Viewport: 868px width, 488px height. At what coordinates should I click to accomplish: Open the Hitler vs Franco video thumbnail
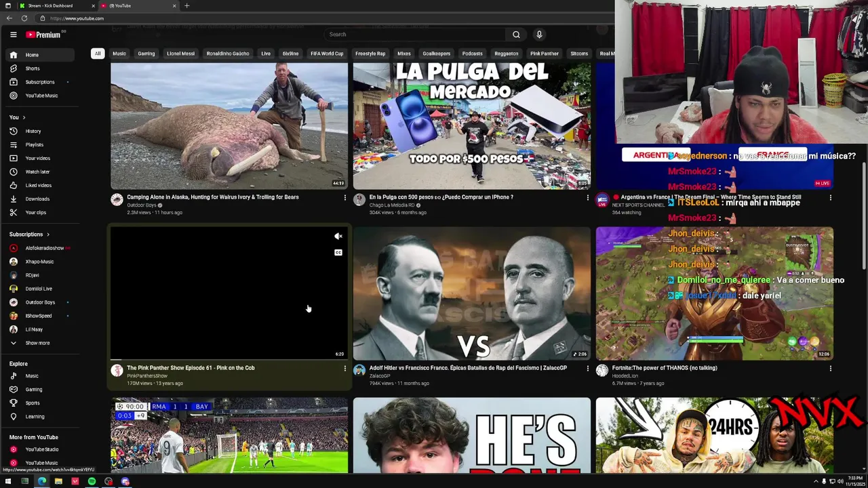point(471,293)
